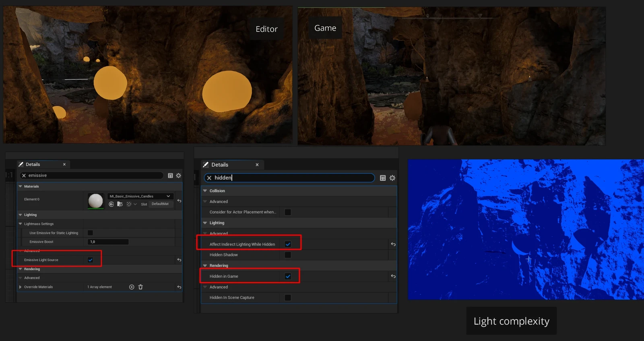Open property matrix in emissive Details panel
644x341 pixels.
[171, 176]
